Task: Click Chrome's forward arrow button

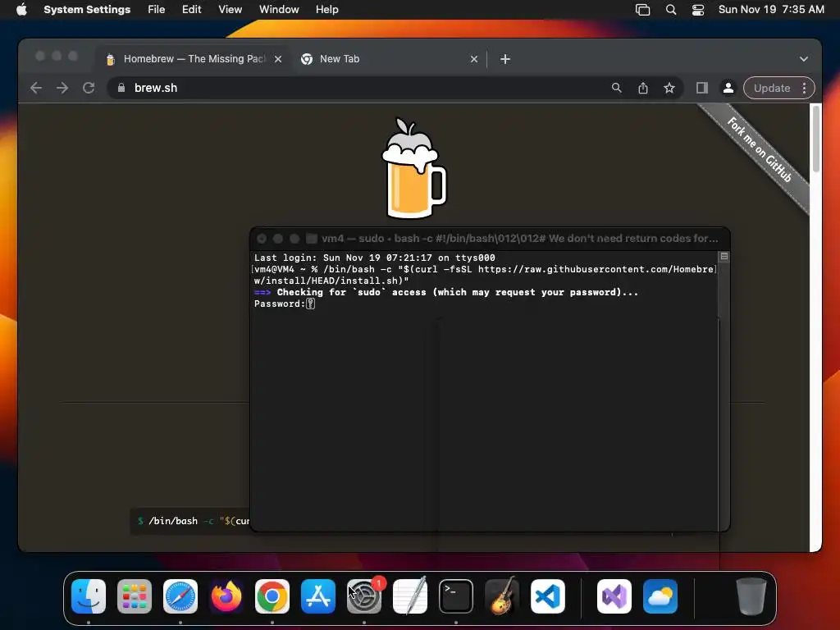Action: pos(62,88)
